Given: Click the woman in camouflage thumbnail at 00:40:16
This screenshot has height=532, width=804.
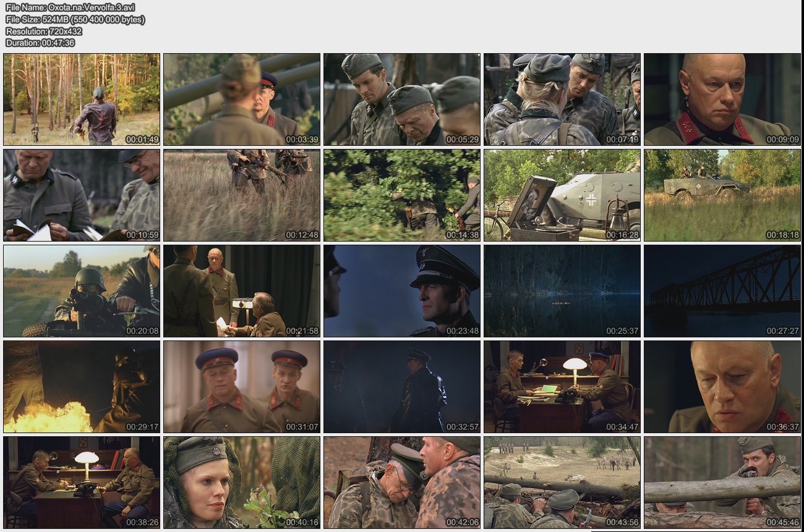Looking at the screenshot, I should coord(242,483).
